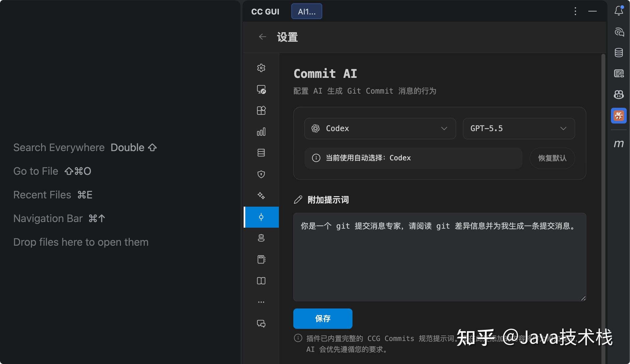630x364 pixels.
Task: Open the chat bubbles icon at the sidebar bottom
Action: tap(261, 324)
